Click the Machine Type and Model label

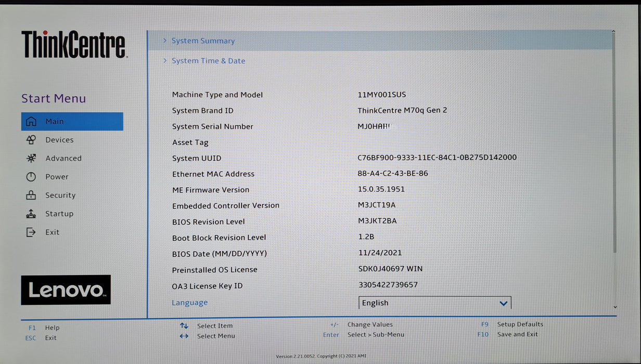[217, 95]
